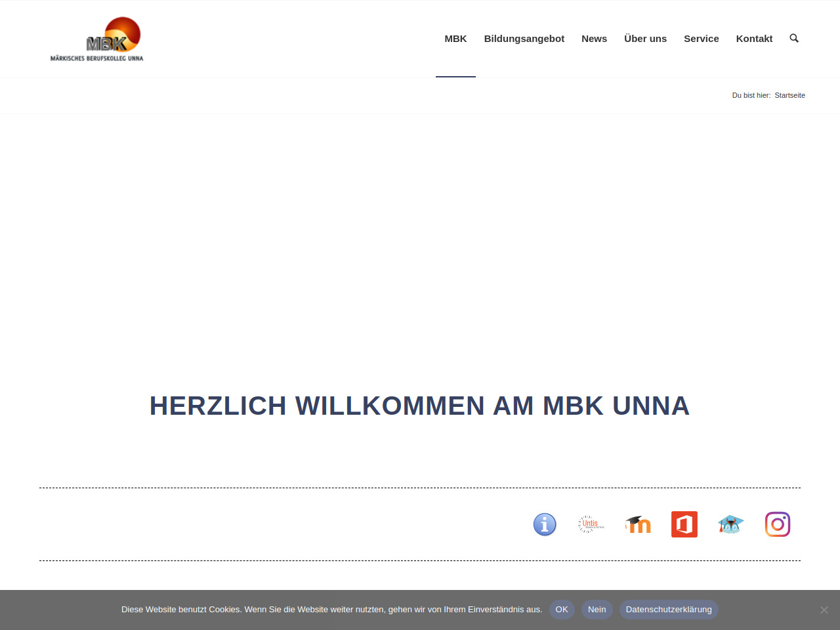Open the MBK menu item
840x630 pixels.
(x=455, y=39)
